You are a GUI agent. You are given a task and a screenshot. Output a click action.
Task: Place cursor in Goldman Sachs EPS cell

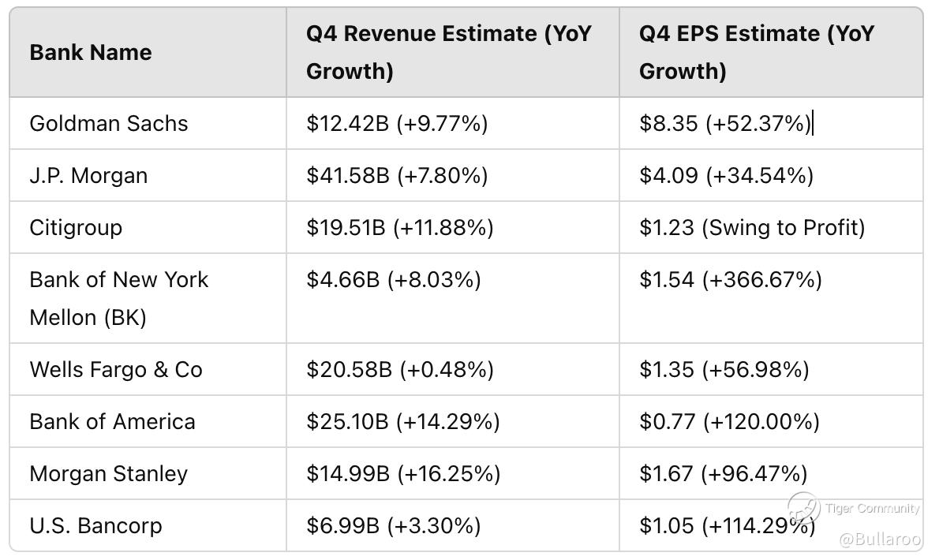(x=725, y=124)
